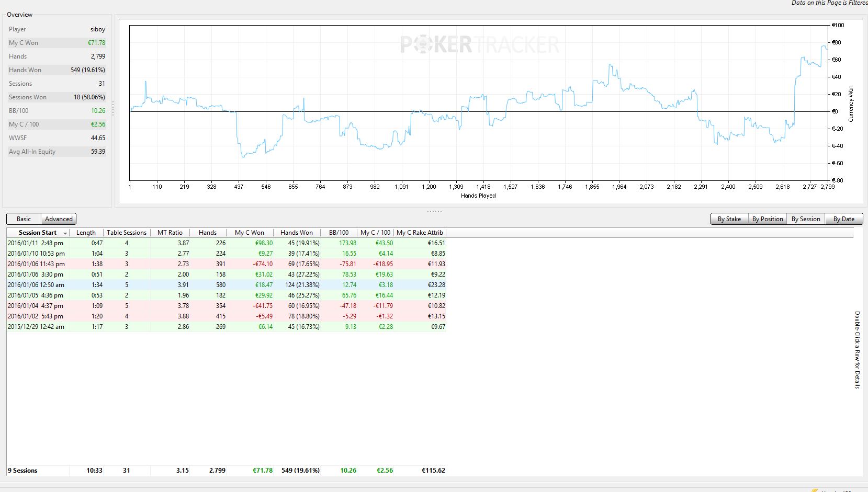Image resolution: width=868 pixels, height=492 pixels.
Task: Sort by Table Sessions column header
Action: coord(127,233)
